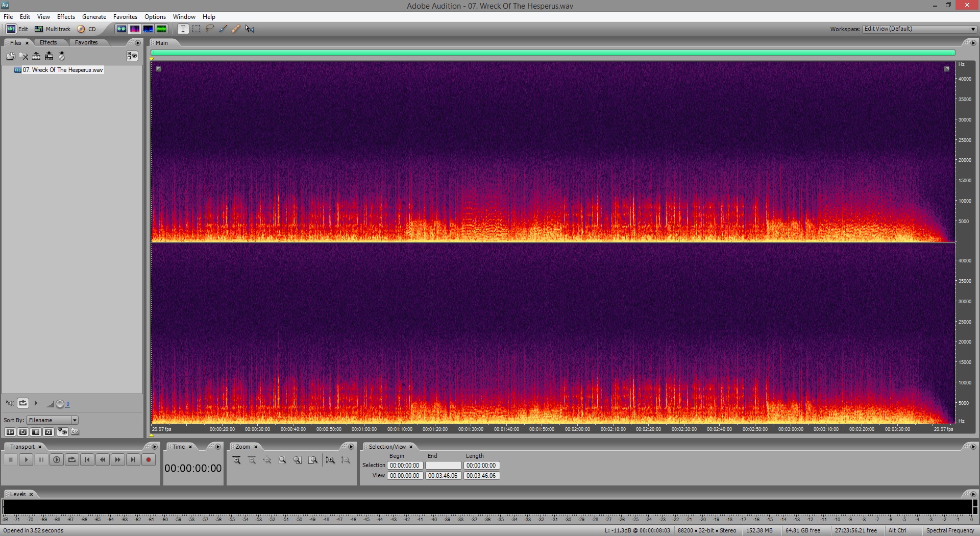Select the Marquee Selection tool
The width and height of the screenshot is (980, 536).
[x=196, y=29]
